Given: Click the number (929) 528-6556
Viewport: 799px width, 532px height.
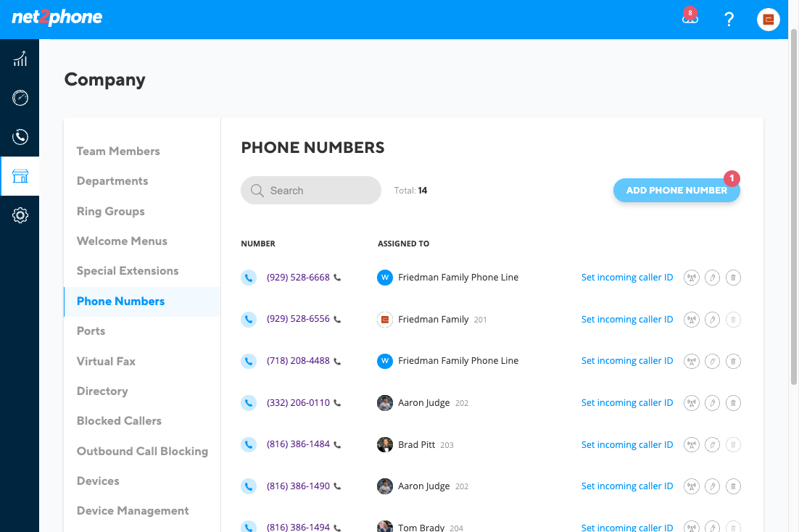Looking at the screenshot, I should pos(298,319).
